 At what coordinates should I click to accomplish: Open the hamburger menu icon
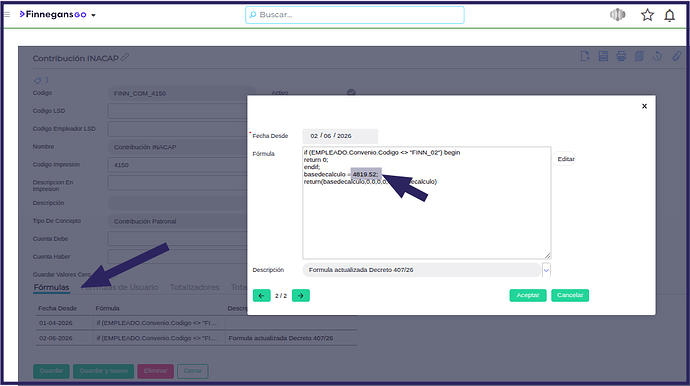[7, 15]
